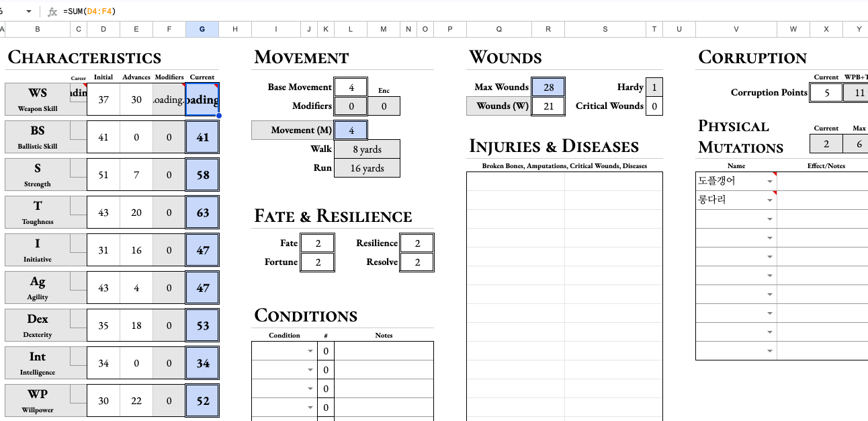Open the first Condition row dropdown
The image size is (868, 421).
[310, 351]
